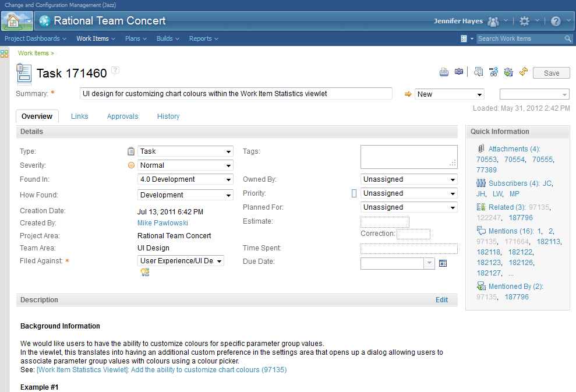The width and height of the screenshot is (576, 392).
Task: Print this work item
Action: [444, 72]
